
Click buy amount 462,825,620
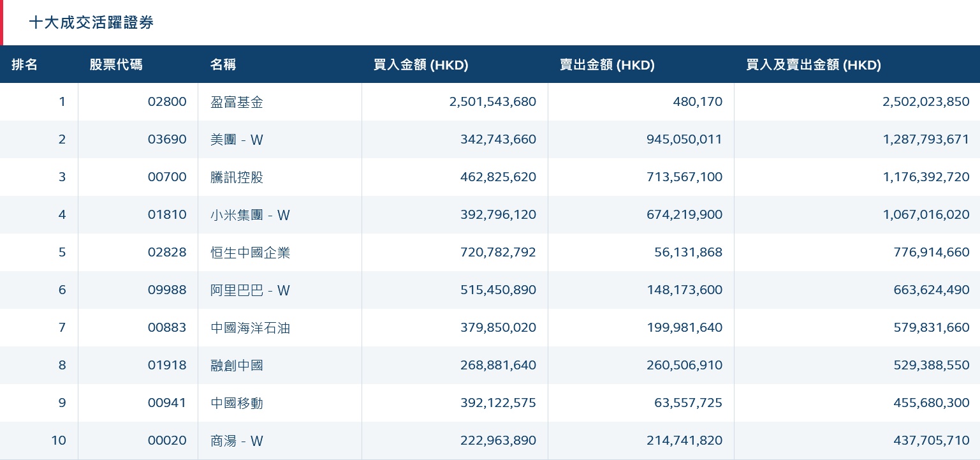499,177
